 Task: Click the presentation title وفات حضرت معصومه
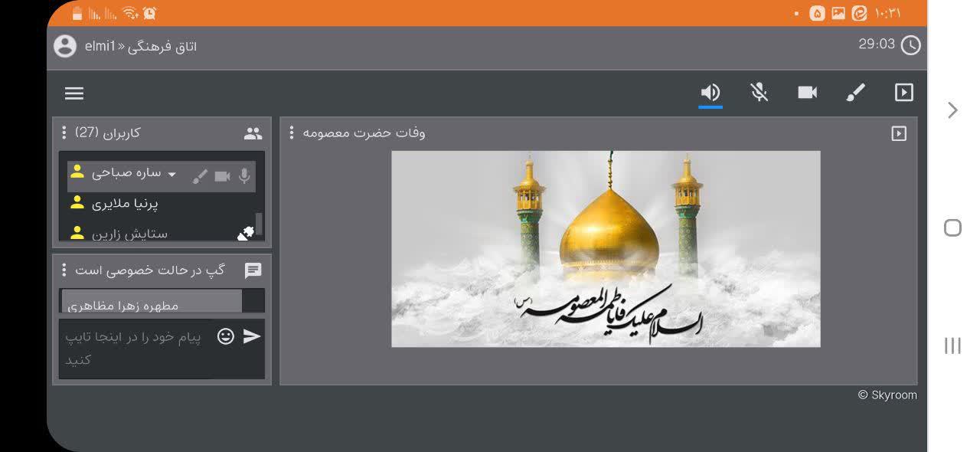pos(364,133)
